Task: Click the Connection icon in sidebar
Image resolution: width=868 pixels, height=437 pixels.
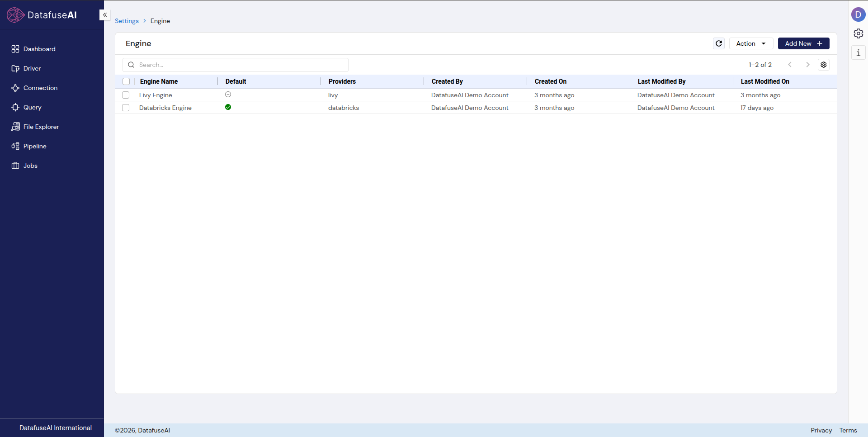Action: (x=15, y=88)
